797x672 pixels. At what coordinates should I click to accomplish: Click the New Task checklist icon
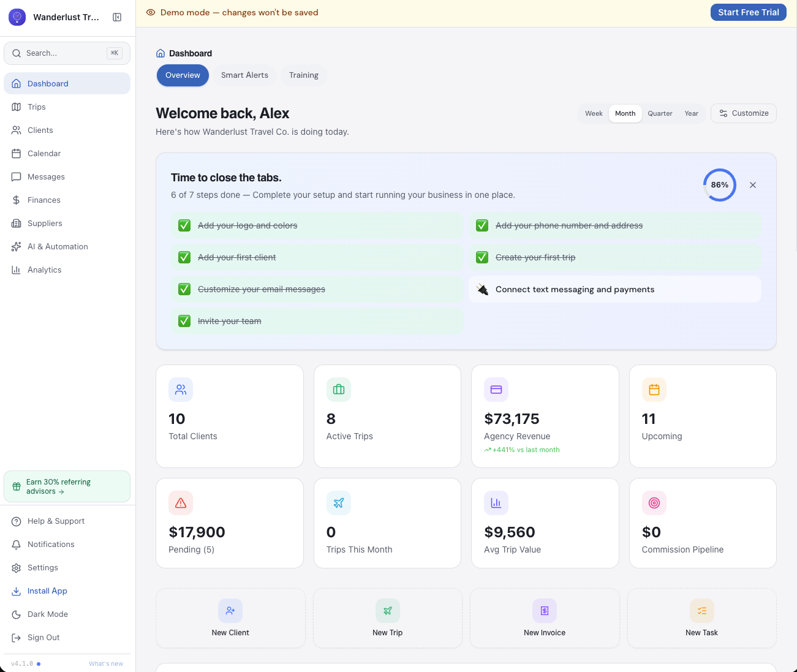coord(702,611)
